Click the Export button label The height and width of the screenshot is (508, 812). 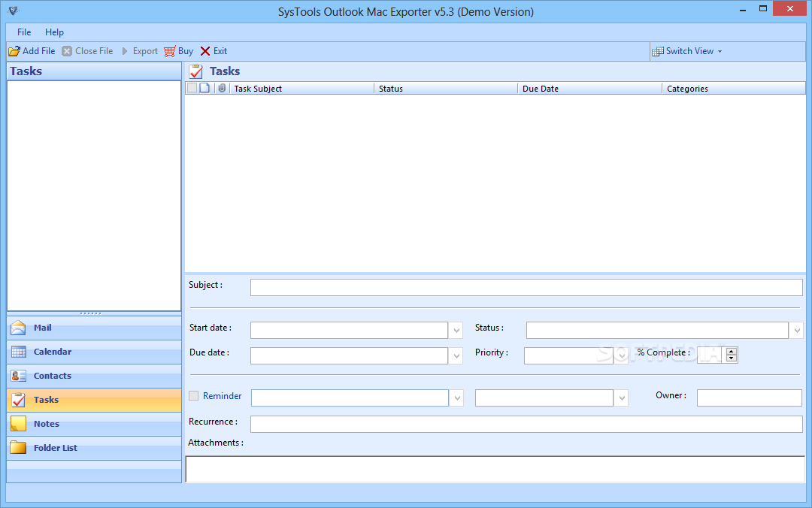145,51
